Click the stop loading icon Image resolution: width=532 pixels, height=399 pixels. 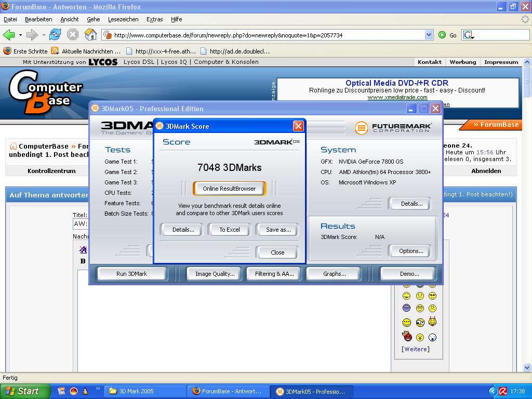[73, 35]
